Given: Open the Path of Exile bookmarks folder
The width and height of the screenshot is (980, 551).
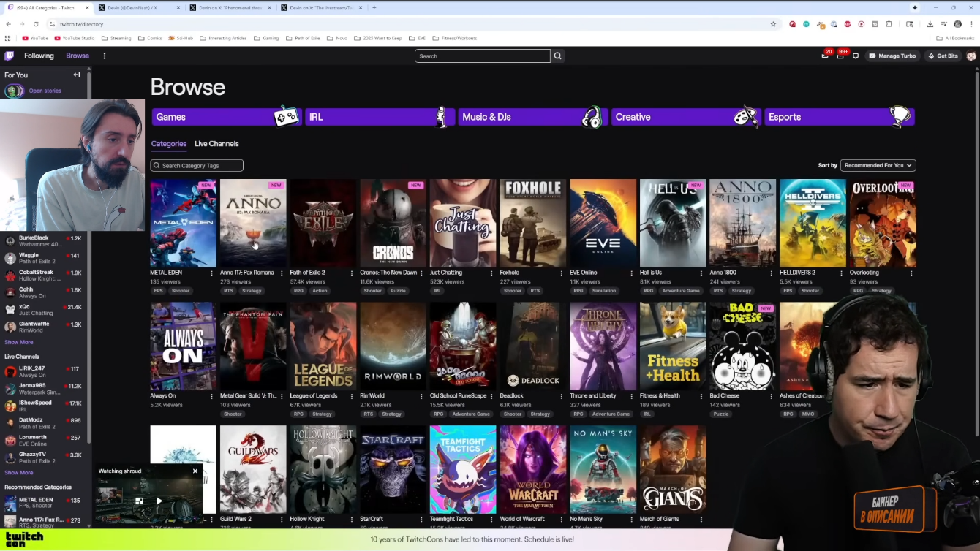Looking at the screenshot, I should (x=303, y=38).
